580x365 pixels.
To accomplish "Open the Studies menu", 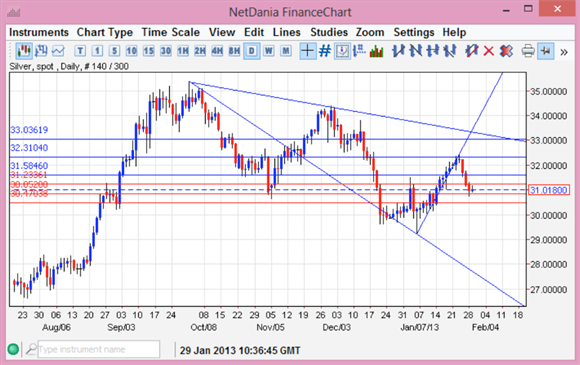I will (329, 32).
